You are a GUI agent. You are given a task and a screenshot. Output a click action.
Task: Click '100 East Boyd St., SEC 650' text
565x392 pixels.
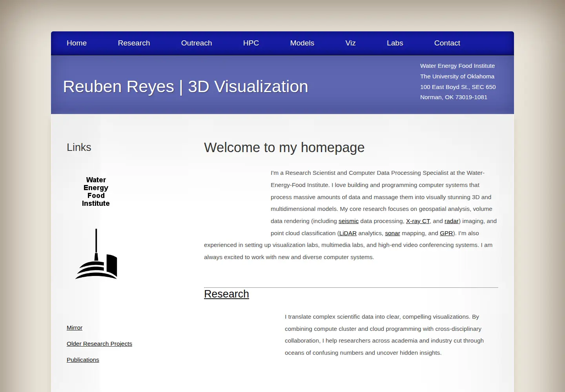[x=458, y=87]
